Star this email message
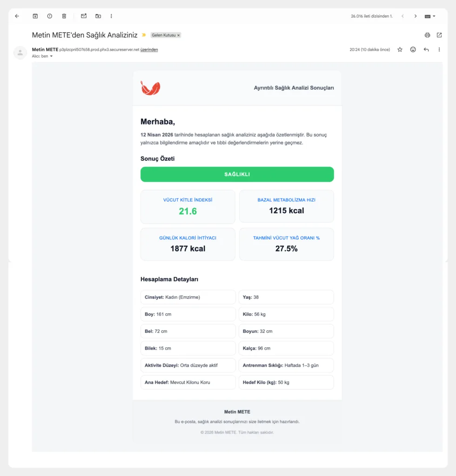 400,49
